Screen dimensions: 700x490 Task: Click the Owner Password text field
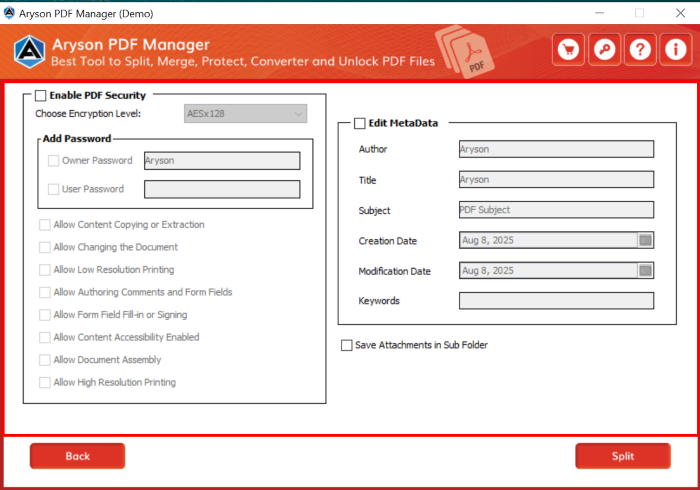click(222, 161)
